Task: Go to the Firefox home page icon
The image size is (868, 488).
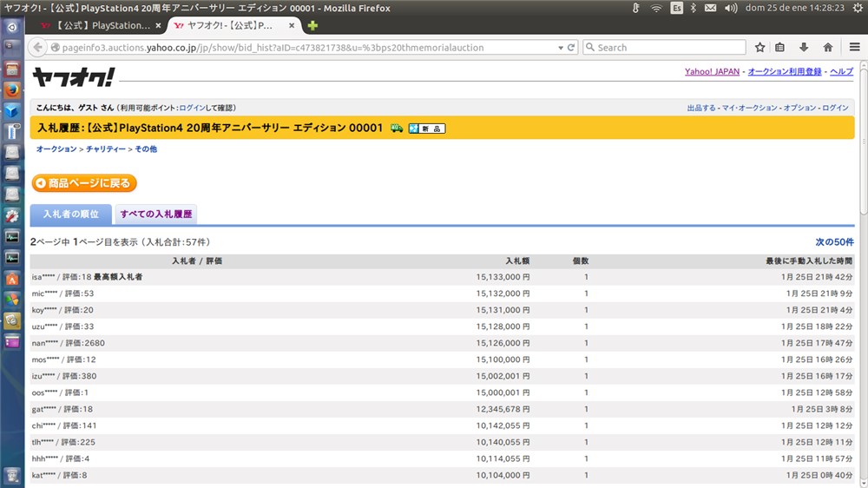Action: tap(828, 48)
